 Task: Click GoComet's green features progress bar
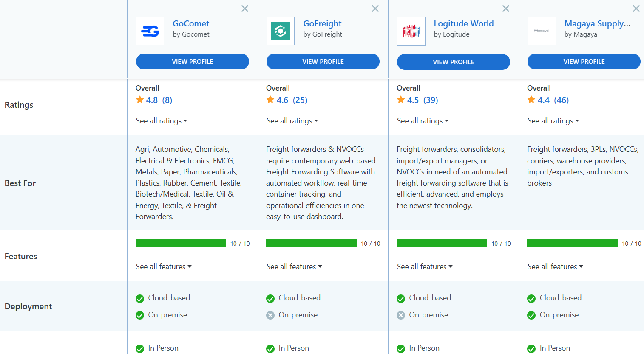[181, 243]
